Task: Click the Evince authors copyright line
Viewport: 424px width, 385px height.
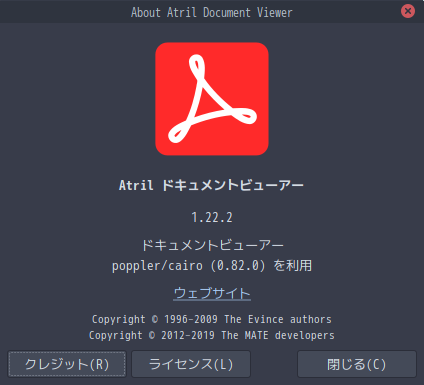Action: coord(212,319)
